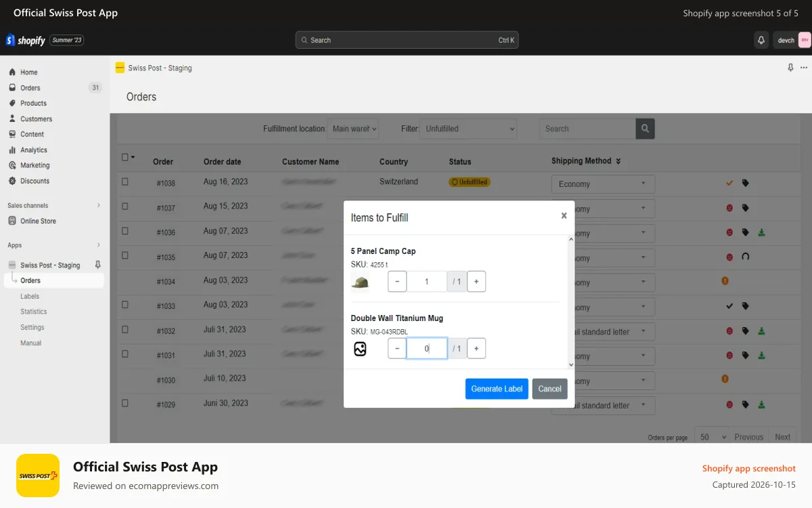The image size is (812, 508).
Task: Select the checkbox for order #1029
Action: click(x=125, y=403)
